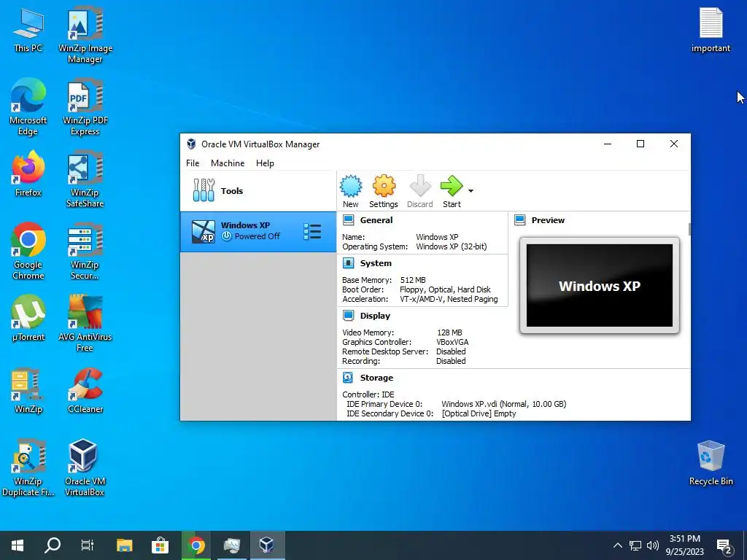Click the 'Windows XP.vdi (Normal, 10.00 GB)' text
The width and height of the screenshot is (747, 560).
coord(503,404)
